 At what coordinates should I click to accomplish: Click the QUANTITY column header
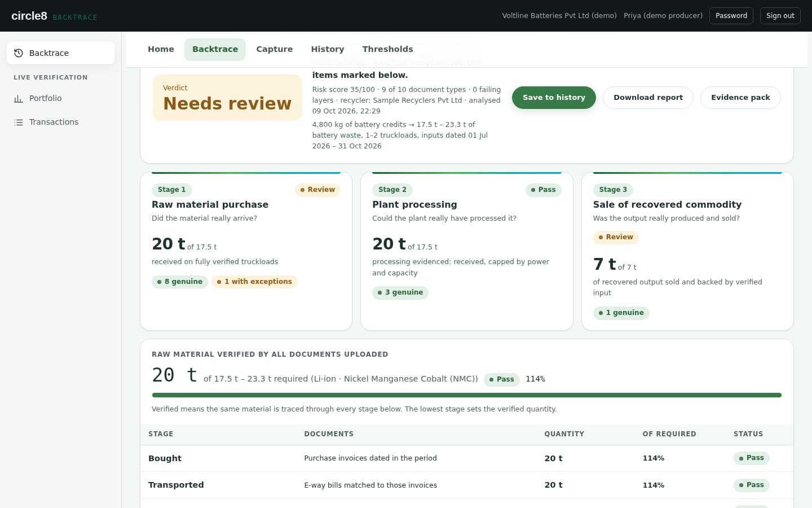[x=564, y=434]
